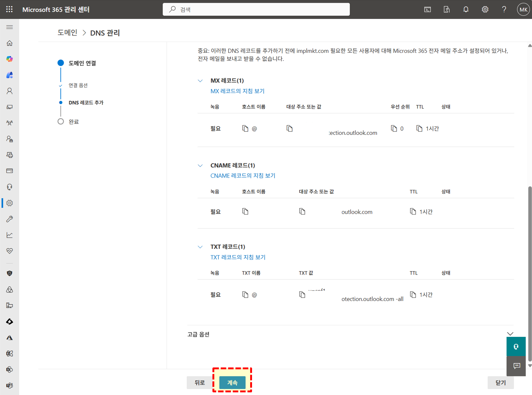
Task: Go to 도메인 breadcrumb
Action: 67,33
